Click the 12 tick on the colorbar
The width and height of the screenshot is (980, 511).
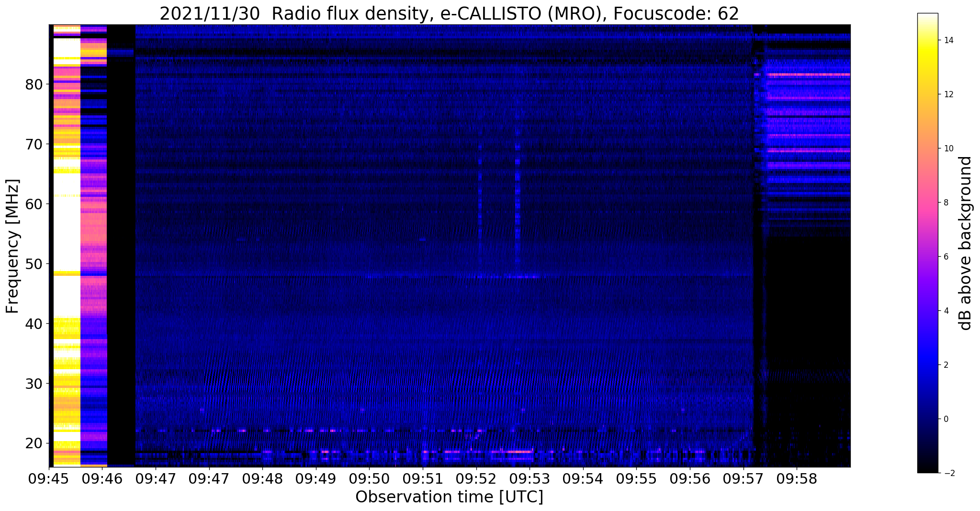[948, 95]
